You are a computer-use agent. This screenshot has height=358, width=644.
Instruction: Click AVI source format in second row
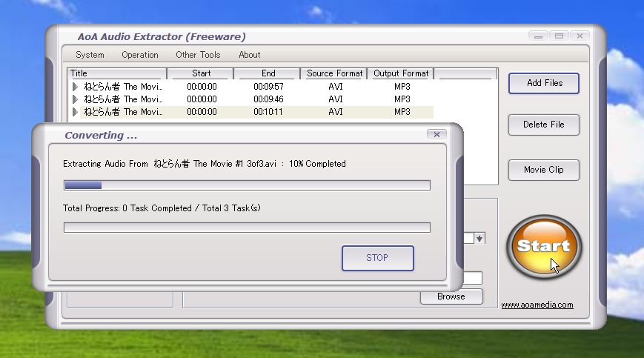coord(336,99)
